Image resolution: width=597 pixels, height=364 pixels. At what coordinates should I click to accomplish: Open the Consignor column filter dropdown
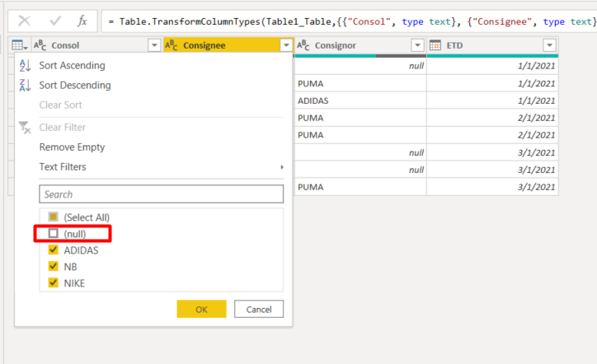coord(418,45)
